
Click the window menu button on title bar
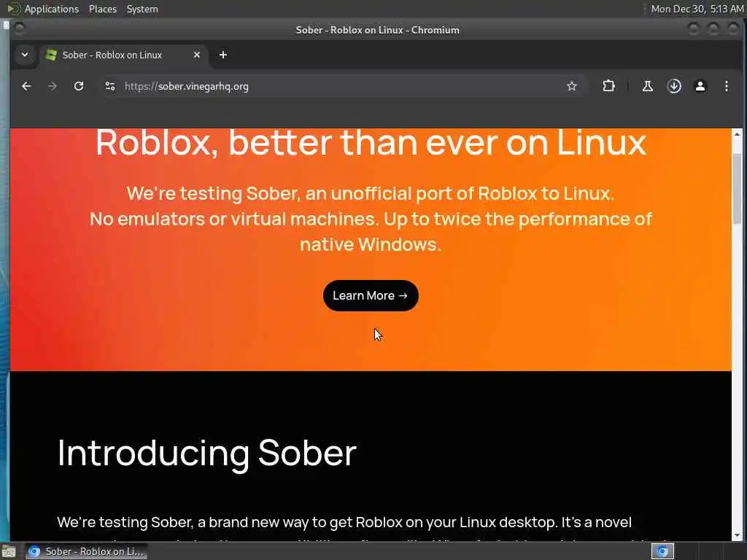coord(20,29)
